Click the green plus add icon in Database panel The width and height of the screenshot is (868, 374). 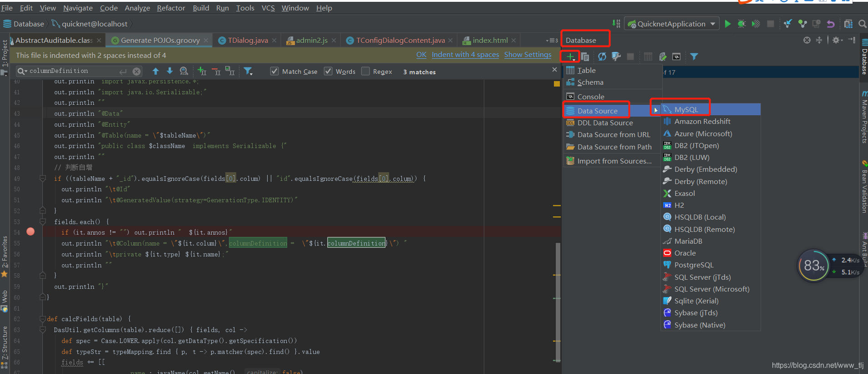click(570, 56)
